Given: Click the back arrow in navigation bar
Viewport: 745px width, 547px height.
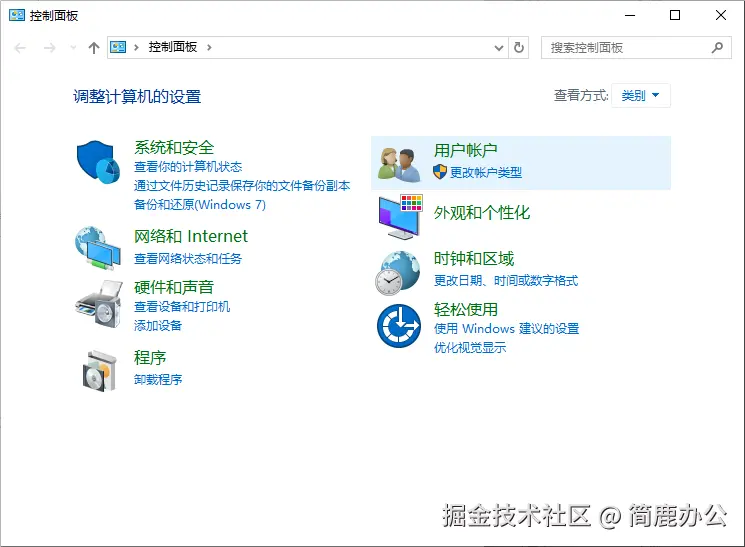Looking at the screenshot, I should pyautogui.click(x=20, y=48).
